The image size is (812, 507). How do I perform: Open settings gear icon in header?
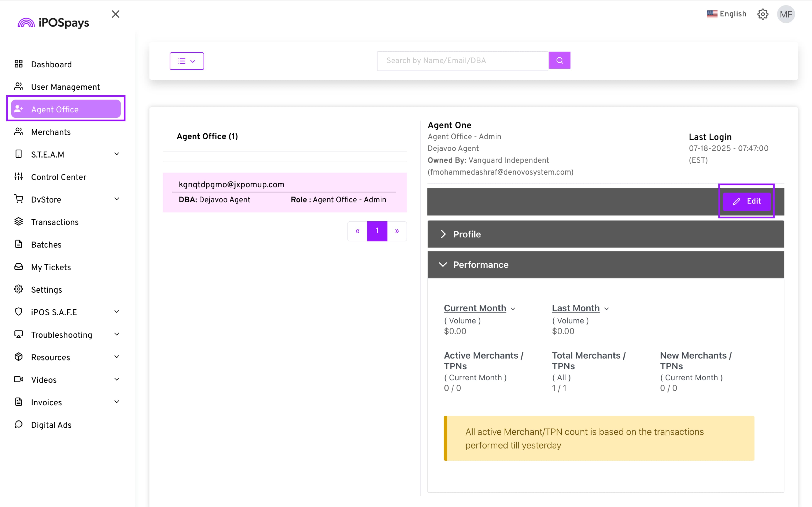click(762, 14)
